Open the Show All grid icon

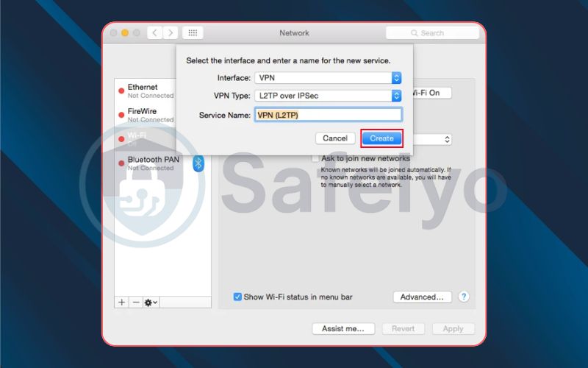tap(193, 33)
